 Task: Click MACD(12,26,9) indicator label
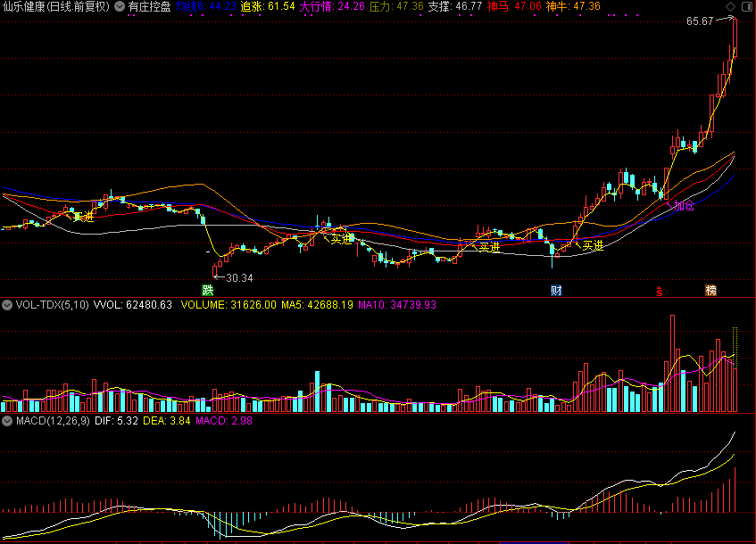(53, 421)
